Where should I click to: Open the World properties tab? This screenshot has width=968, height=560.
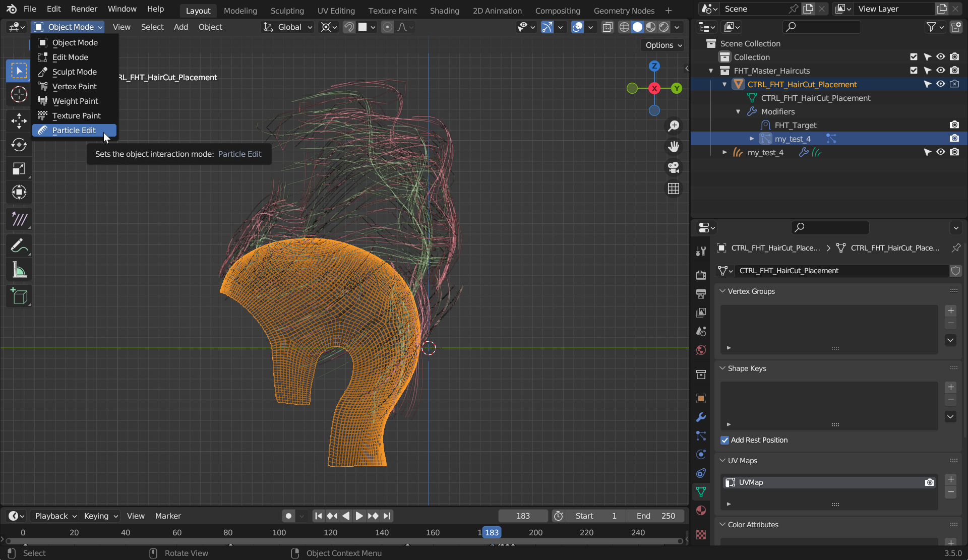[x=701, y=350]
